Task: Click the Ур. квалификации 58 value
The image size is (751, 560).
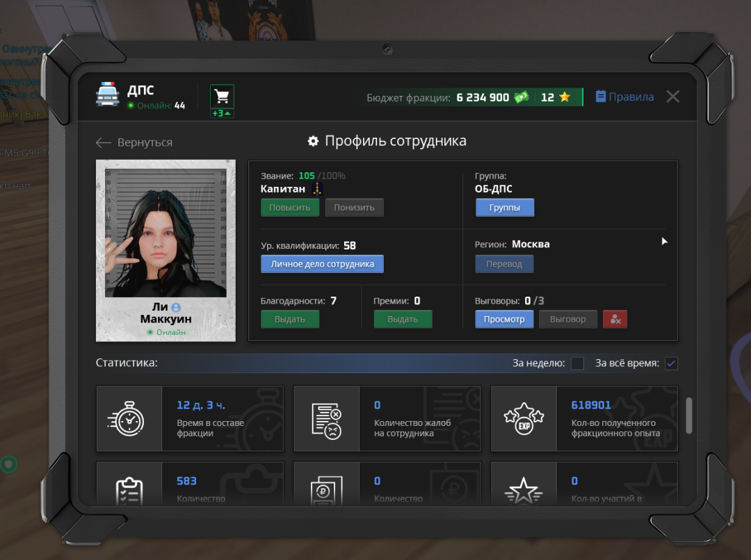Action: 350,245
